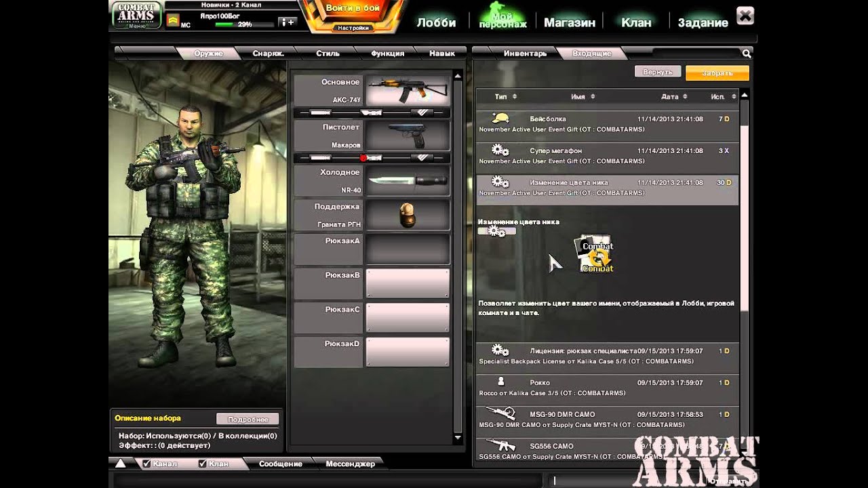Viewport: 868px width, 488px height.
Task: Click the add friend plus icon
Action: tap(288, 22)
